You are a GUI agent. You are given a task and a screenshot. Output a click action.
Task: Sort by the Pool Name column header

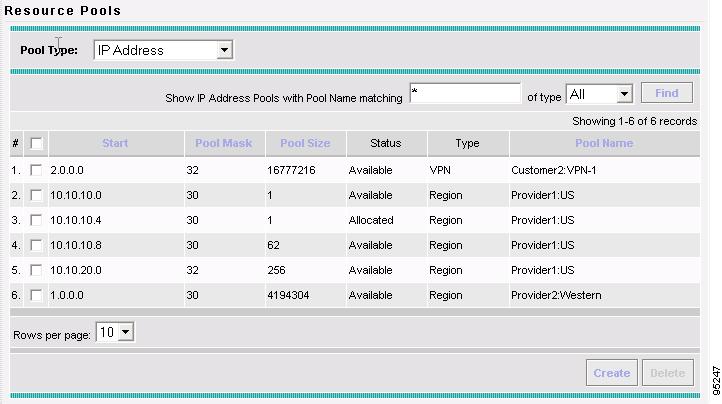604,143
